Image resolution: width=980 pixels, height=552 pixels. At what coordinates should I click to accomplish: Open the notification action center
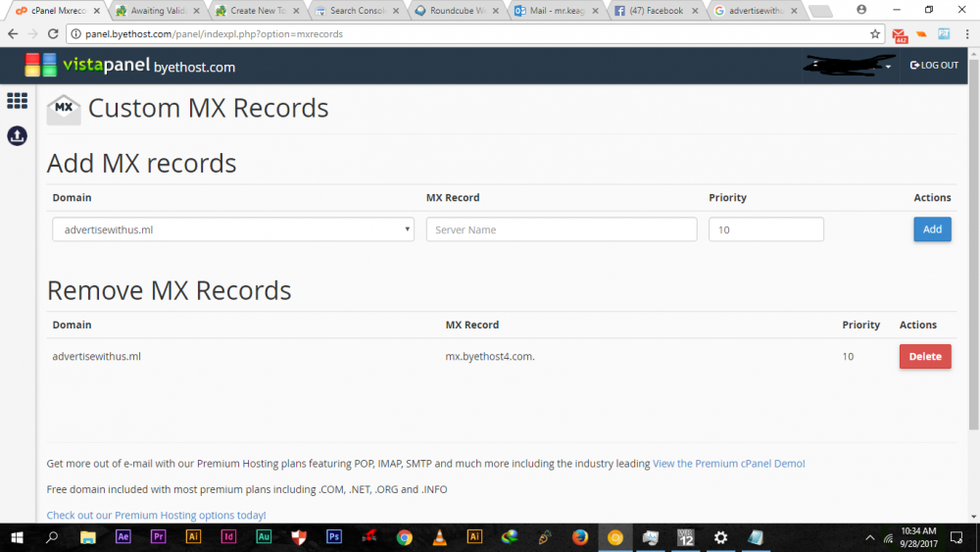[956, 537]
